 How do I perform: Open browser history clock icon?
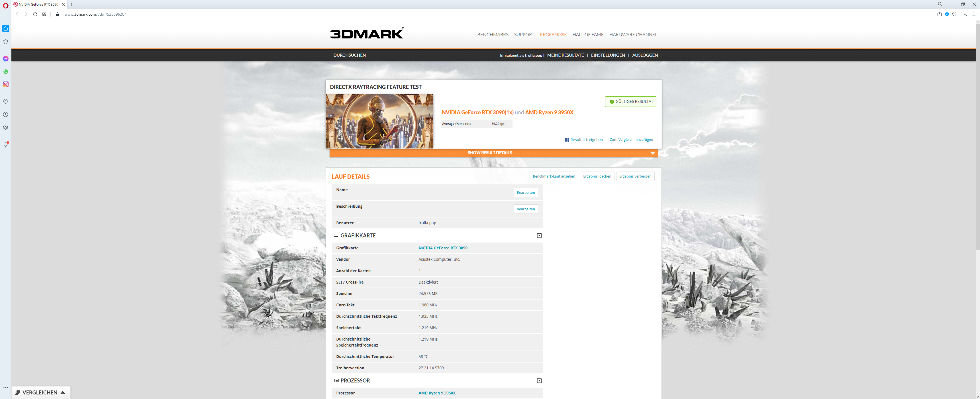click(6, 115)
